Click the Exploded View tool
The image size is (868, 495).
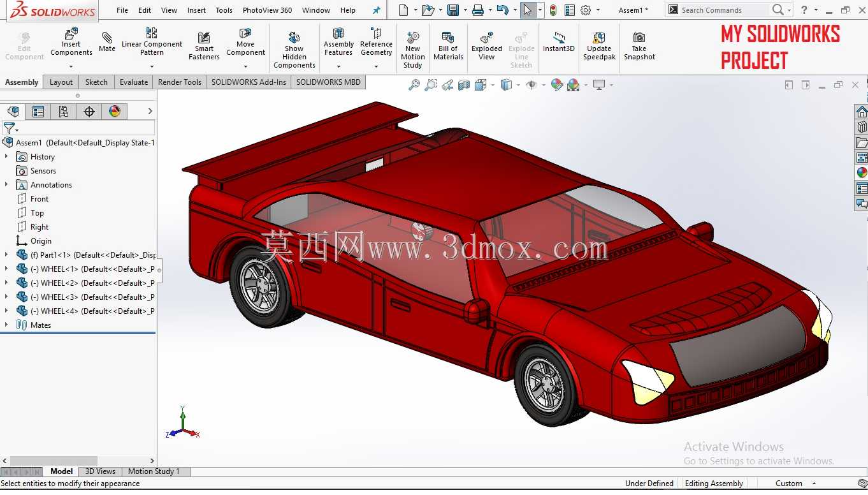(x=487, y=46)
